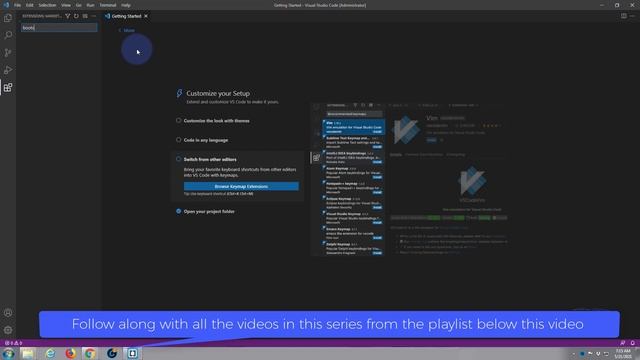
Task: Select the Extensions view icon
Action: [x=8, y=87]
